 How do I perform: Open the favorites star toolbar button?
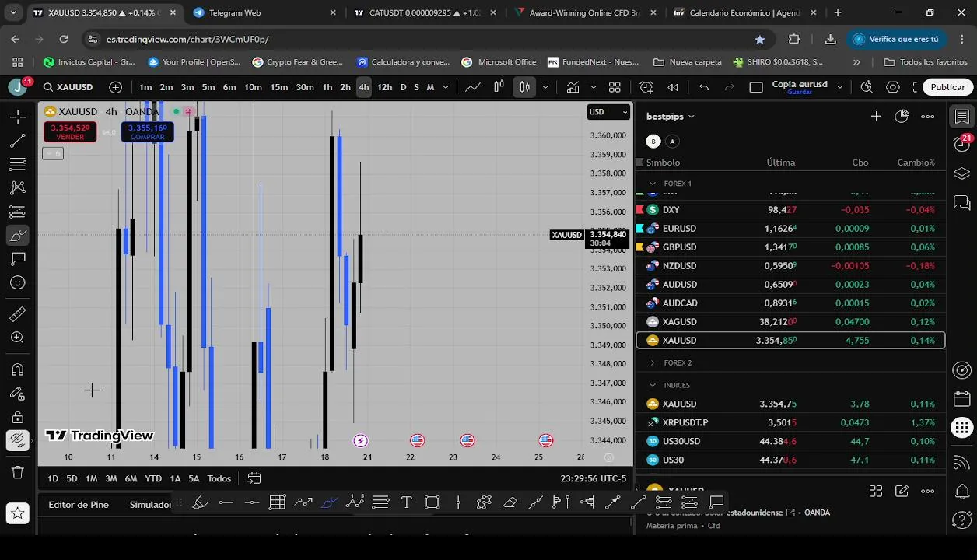[x=17, y=513]
